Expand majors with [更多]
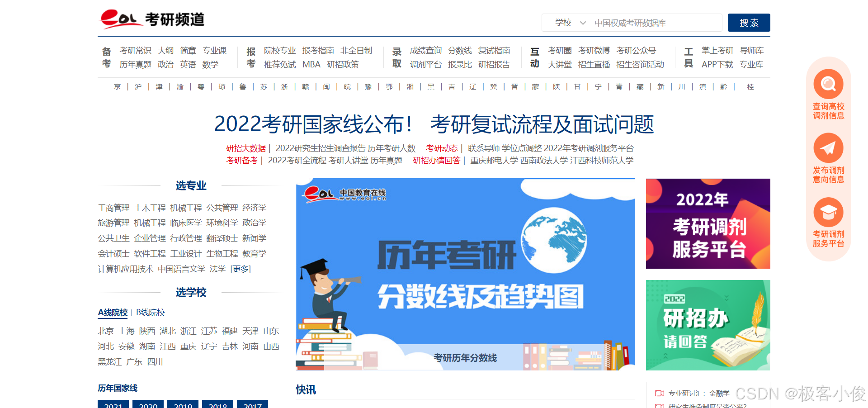Image resolution: width=868 pixels, height=408 pixels. pyautogui.click(x=241, y=269)
